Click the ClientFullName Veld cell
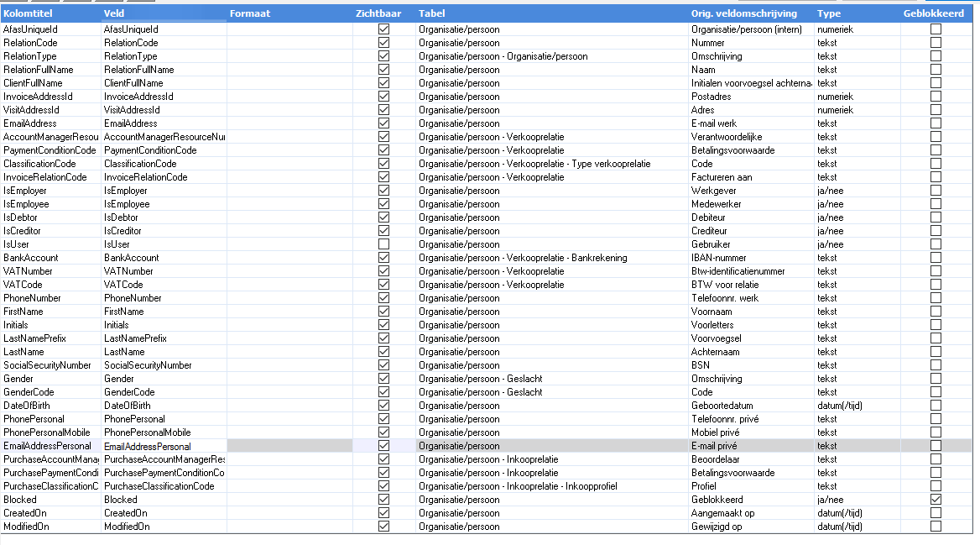 coord(164,83)
